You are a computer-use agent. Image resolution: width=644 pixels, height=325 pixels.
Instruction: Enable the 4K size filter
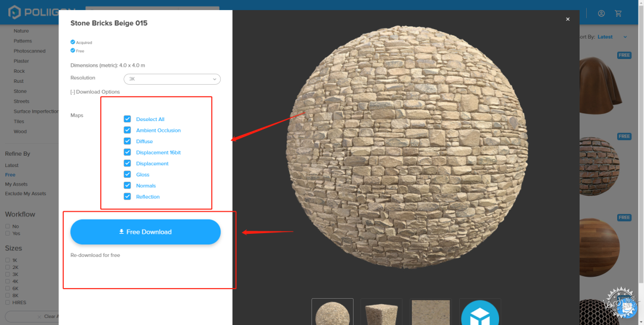(x=7, y=281)
